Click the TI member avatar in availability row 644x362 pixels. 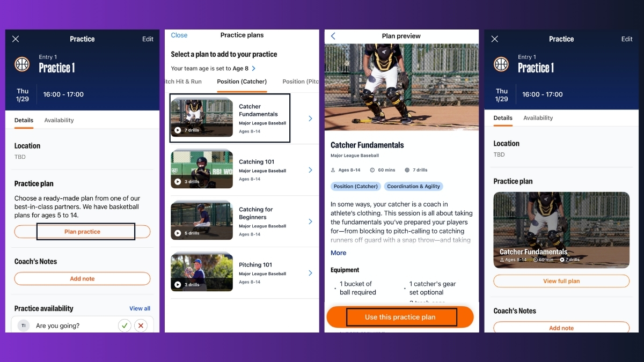tap(22, 326)
